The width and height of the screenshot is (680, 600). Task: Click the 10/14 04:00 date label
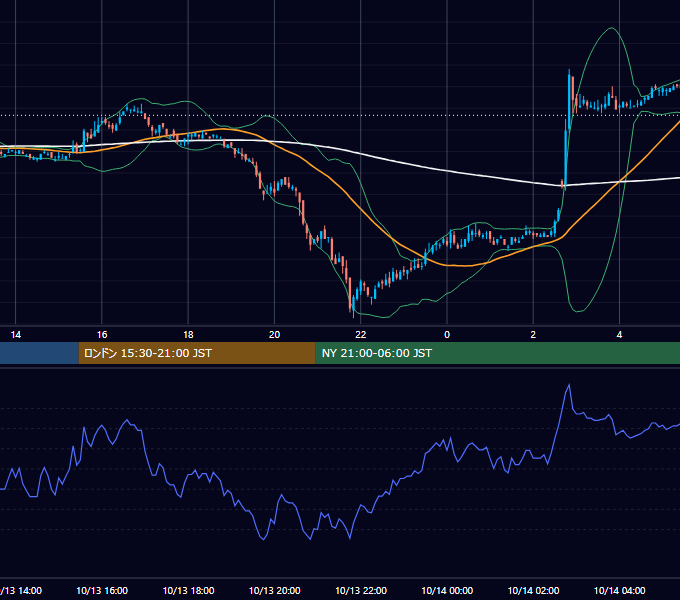tap(619, 591)
